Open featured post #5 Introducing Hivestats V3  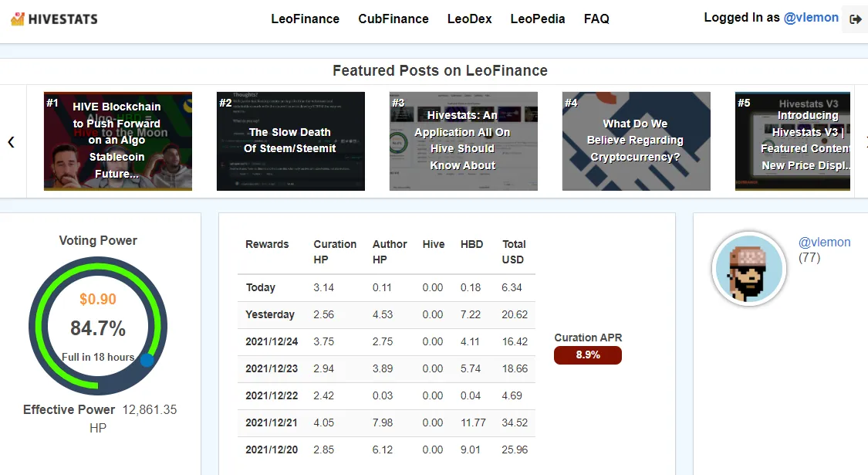[x=792, y=141]
